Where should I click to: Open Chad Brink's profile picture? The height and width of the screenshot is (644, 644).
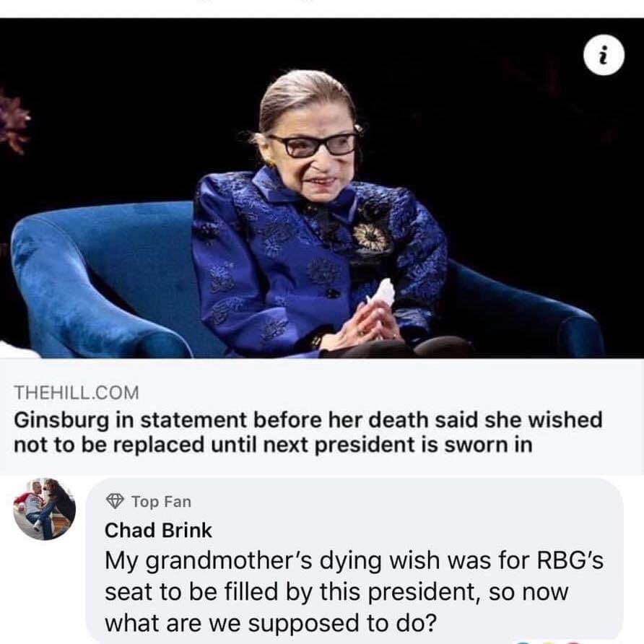pos(44,509)
